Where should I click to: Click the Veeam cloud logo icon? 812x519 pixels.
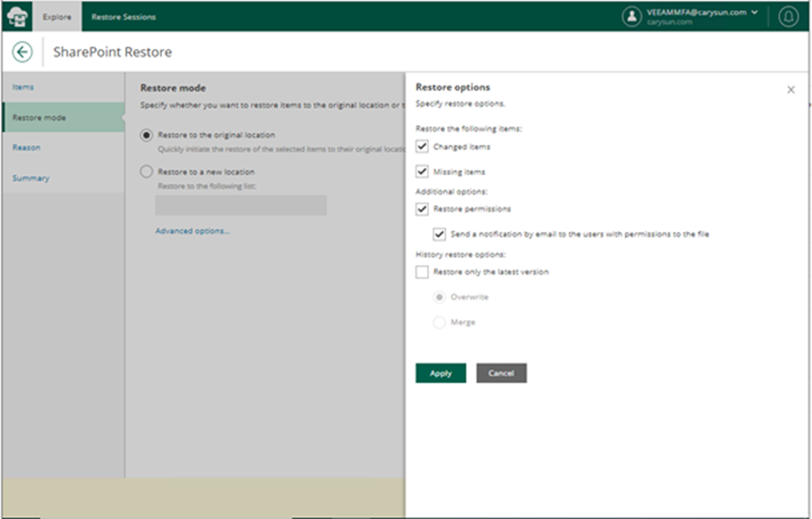pyautogui.click(x=17, y=17)
